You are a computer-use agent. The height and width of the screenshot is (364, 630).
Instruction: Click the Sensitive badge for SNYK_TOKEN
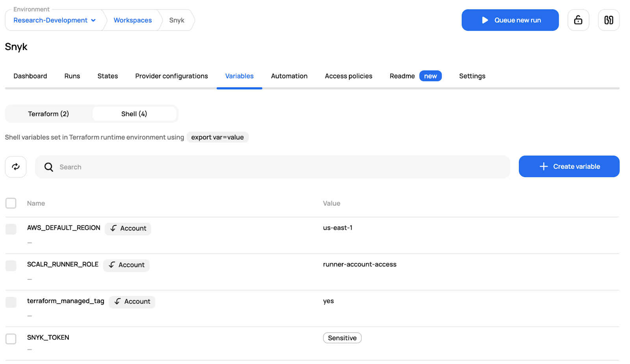(342, 338)
